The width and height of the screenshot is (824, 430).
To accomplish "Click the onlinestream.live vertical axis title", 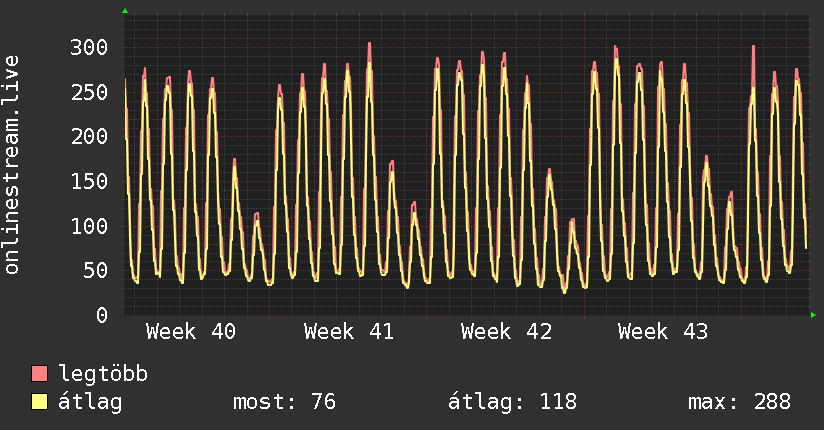I will click(11, 165).
